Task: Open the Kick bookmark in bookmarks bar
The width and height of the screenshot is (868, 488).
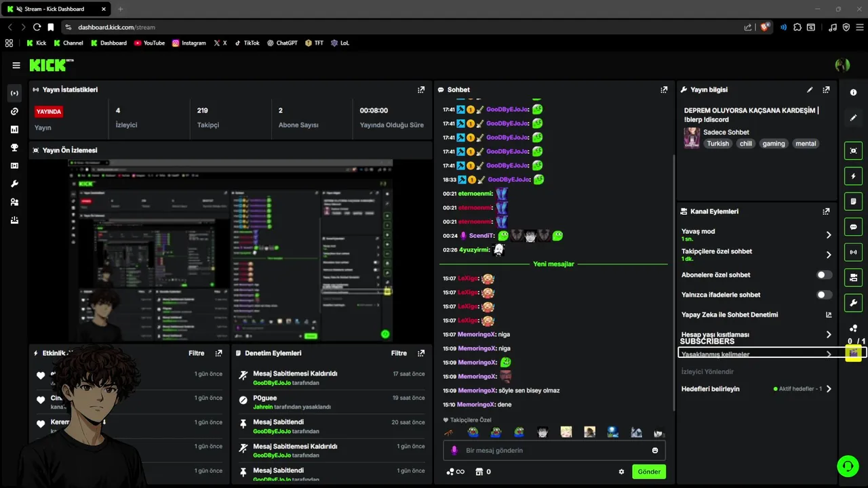Action: [x=37, y=43]
